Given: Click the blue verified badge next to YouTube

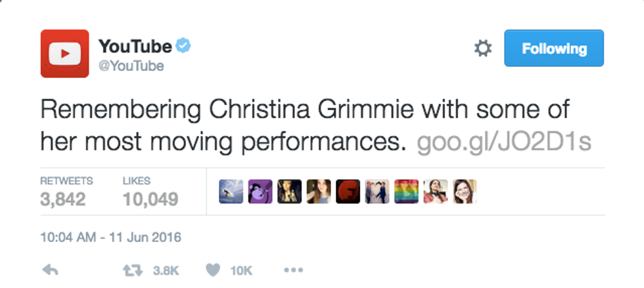Looking at the screenshot, I should [184, 47].
